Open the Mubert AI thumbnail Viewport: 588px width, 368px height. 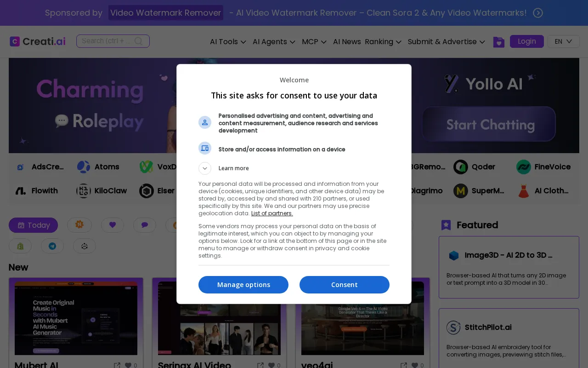click(x=76, y=318)
